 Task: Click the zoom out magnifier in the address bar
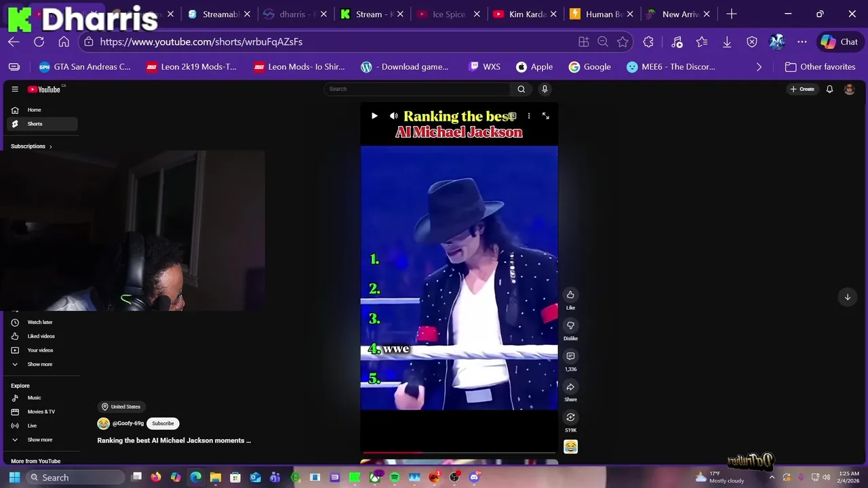(x=603, y=41)
